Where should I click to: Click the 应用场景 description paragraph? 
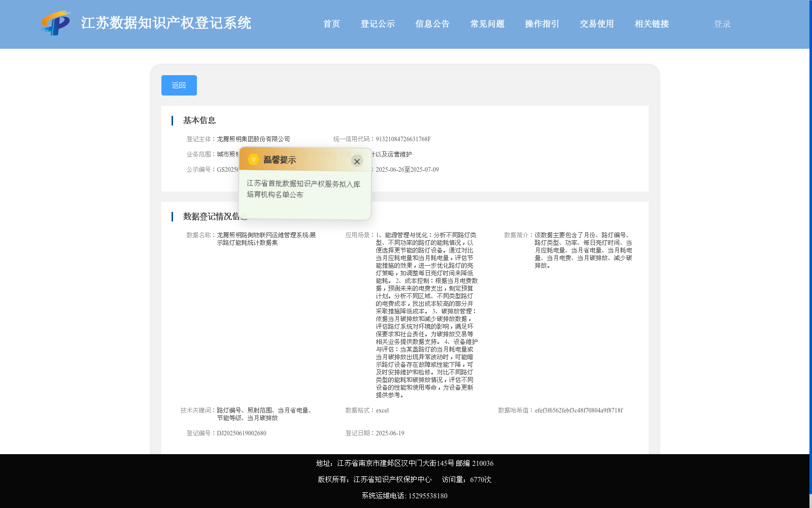click(427, 315)
